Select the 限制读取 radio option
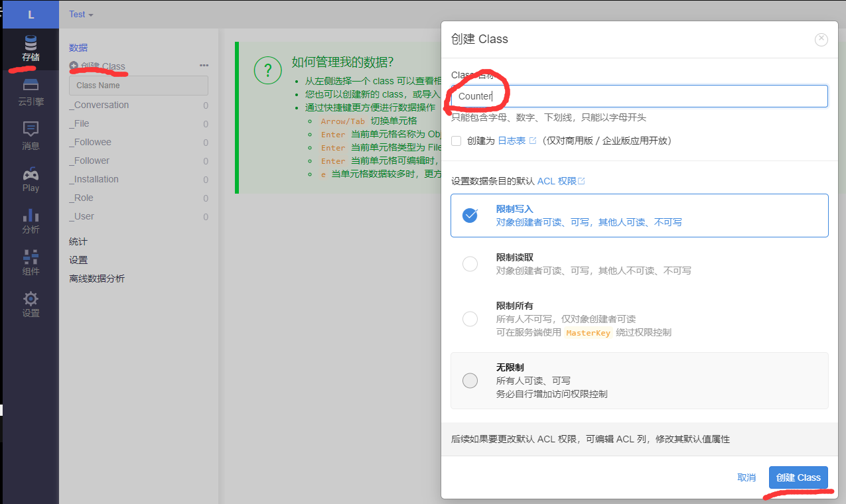The image size is (846, 504). (x=470, y=264)
